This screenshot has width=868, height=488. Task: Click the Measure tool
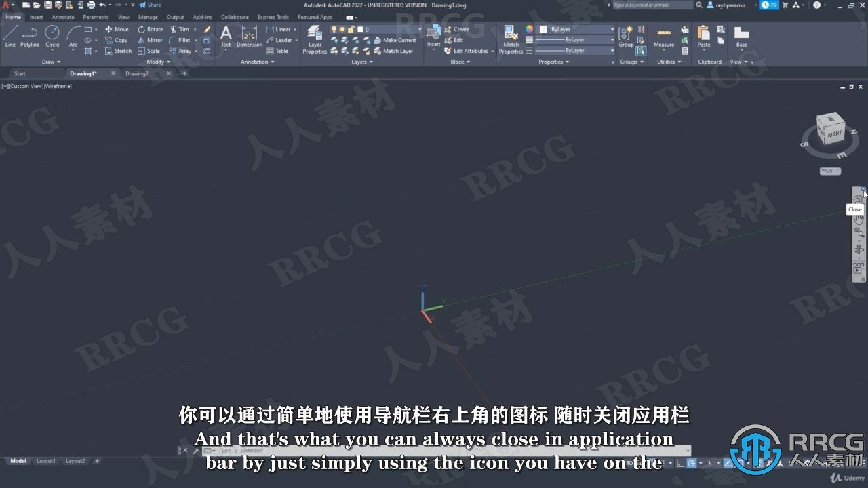664,37
